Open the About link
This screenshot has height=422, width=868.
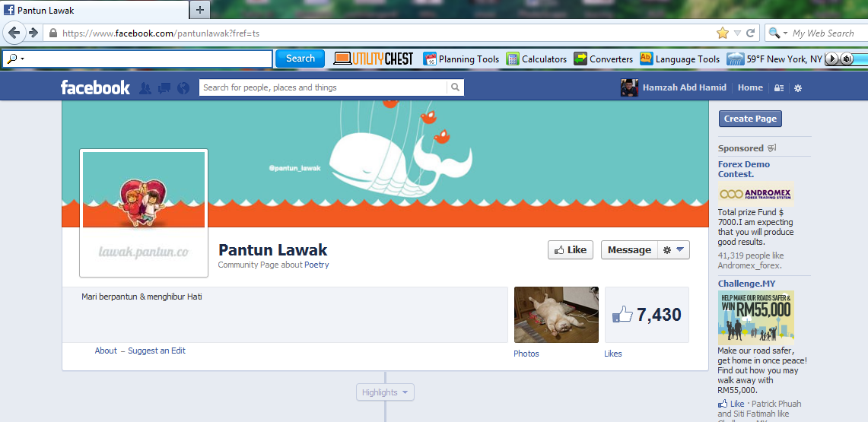point(106,351)
